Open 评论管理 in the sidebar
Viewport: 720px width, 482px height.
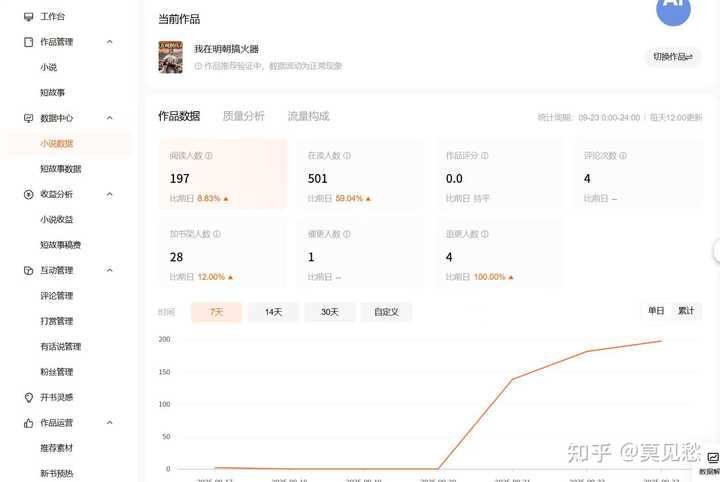coord(56,296)
